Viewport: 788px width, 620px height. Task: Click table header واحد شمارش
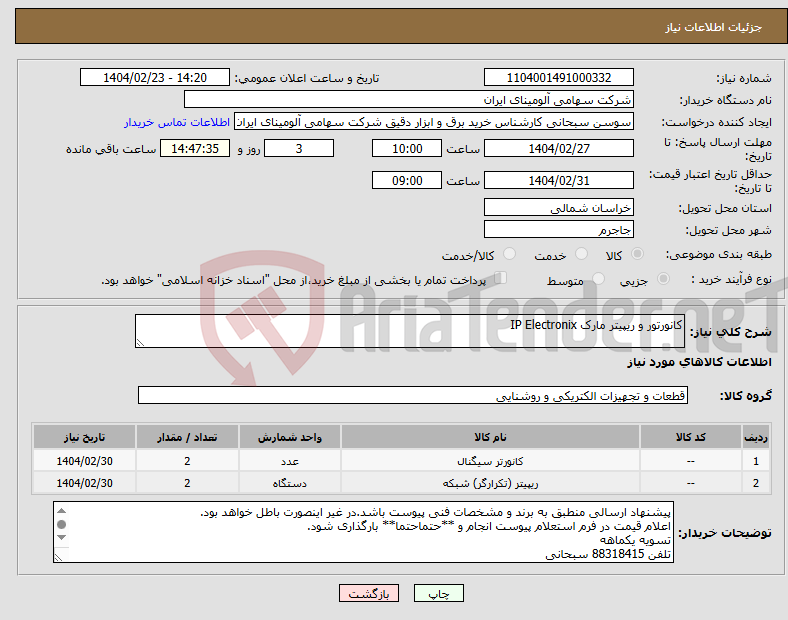point(290,437)
